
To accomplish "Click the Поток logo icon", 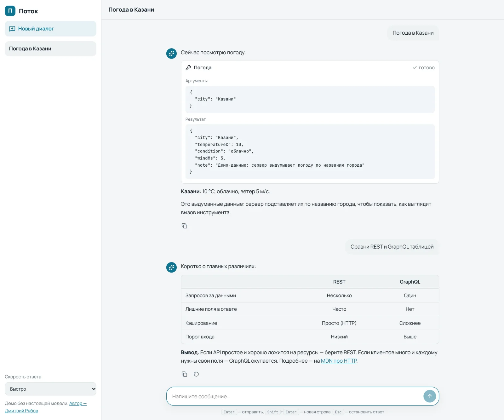I will [x=10, y=11].
